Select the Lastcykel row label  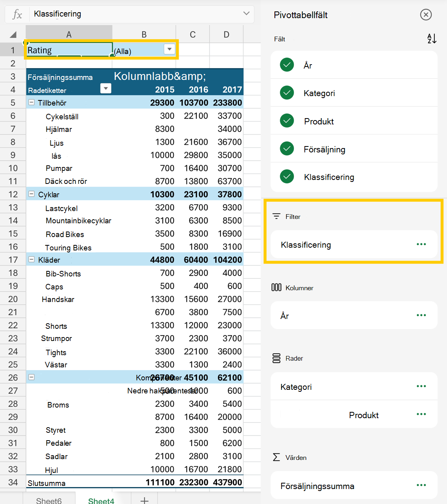click(61, 208)
